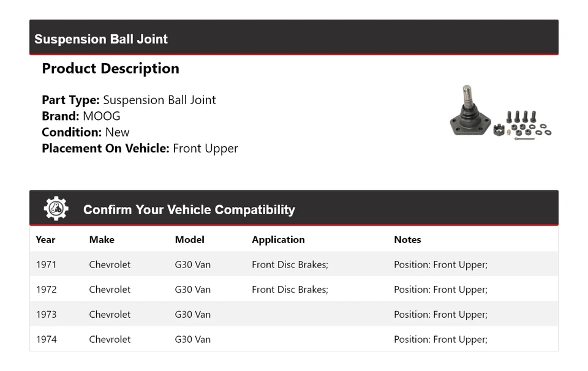Click the MOOG brand text
Image resolution: width=588 pixels, height=371 pixels.
(101, 116)
